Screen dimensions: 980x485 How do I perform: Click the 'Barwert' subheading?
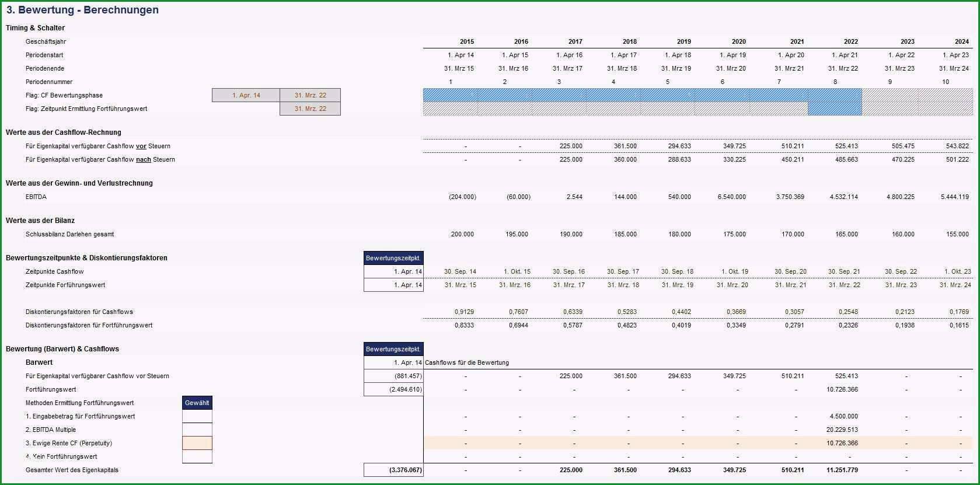pyautogui.click(x=39, y=362)
